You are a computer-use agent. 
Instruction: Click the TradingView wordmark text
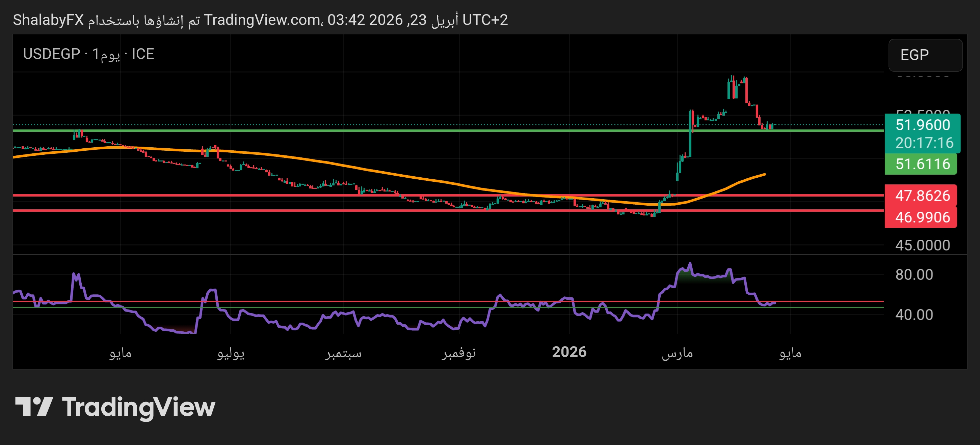pos(138,407)
